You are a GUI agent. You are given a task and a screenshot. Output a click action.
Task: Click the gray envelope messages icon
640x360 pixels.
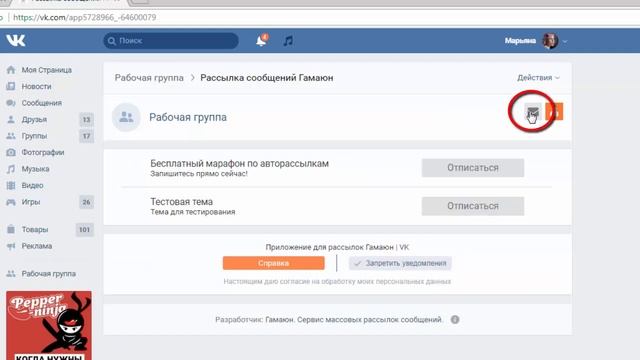pyautogui.click(x=533, y=111)
